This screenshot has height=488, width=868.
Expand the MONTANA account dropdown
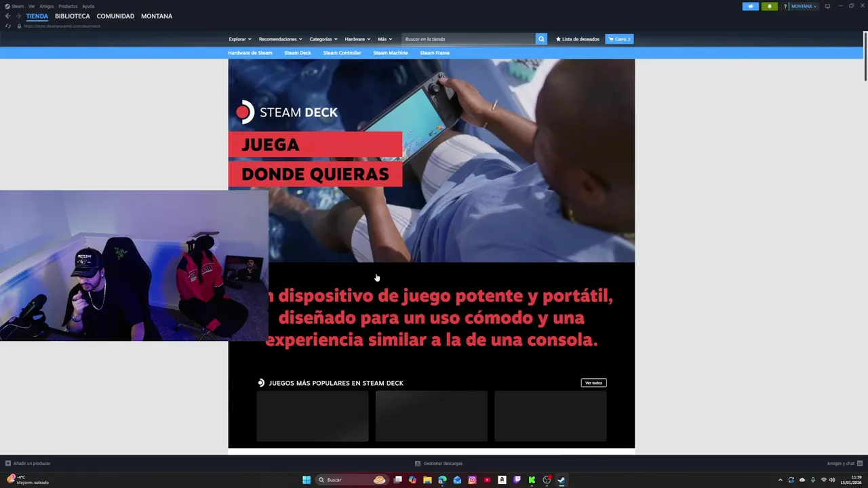click(804, 6)
